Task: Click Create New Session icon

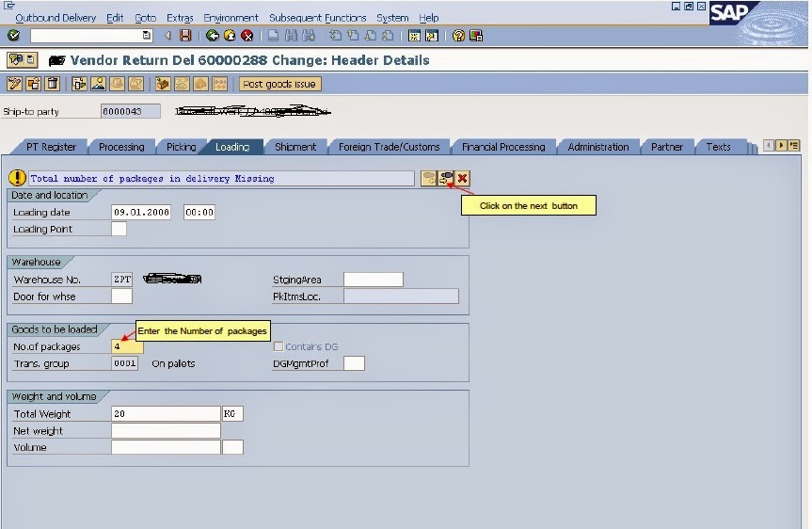Action: (x=414, y=36)
